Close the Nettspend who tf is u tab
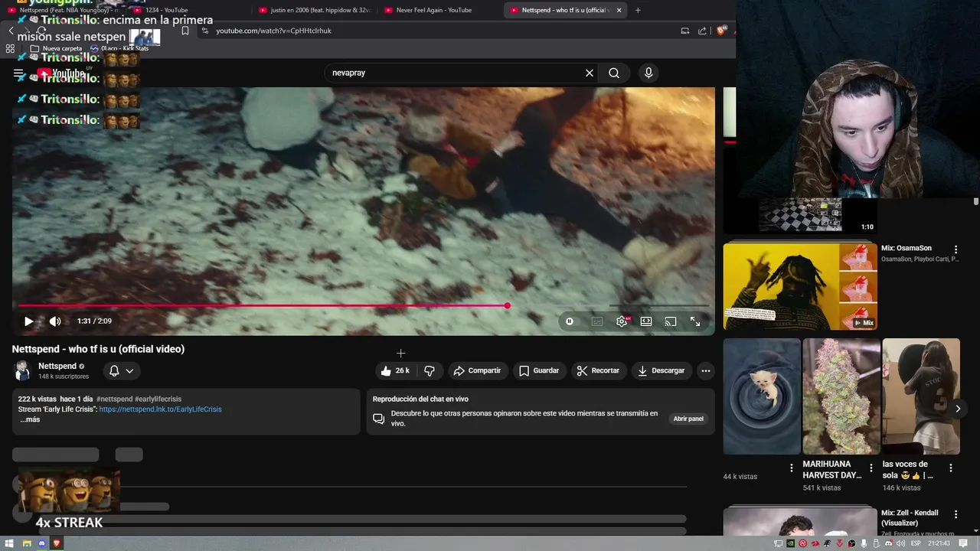Image resolution: width=980 pixels, height=551 pixels. click(x=619, y=10)
